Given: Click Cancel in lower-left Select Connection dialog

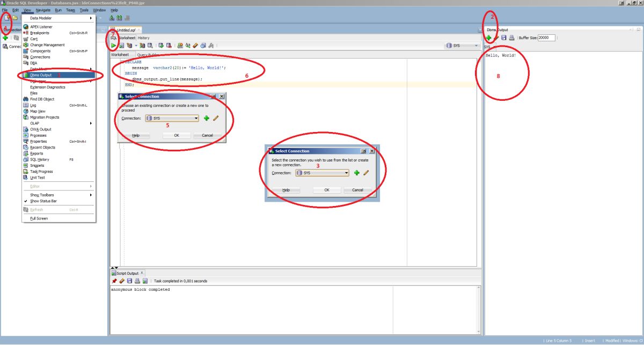Looking at the screenshot, I should tap(207, 135).
